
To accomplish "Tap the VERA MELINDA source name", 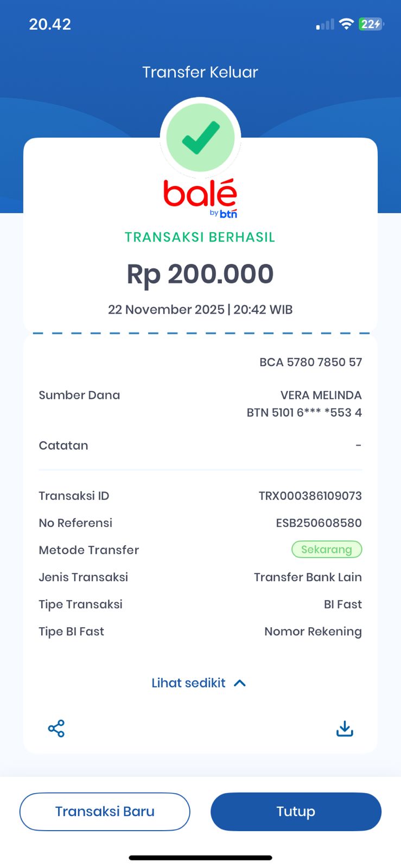I will click(321, 395).
